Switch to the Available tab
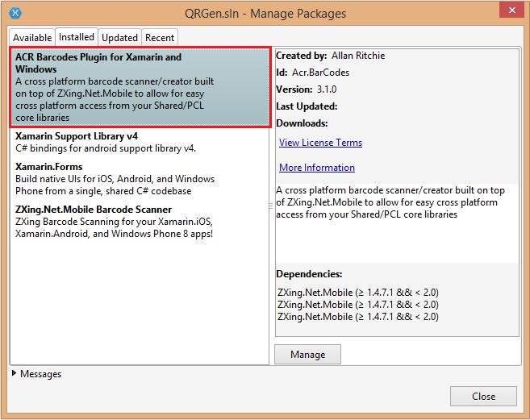530x420 pixels. click(x=32, y=38)
